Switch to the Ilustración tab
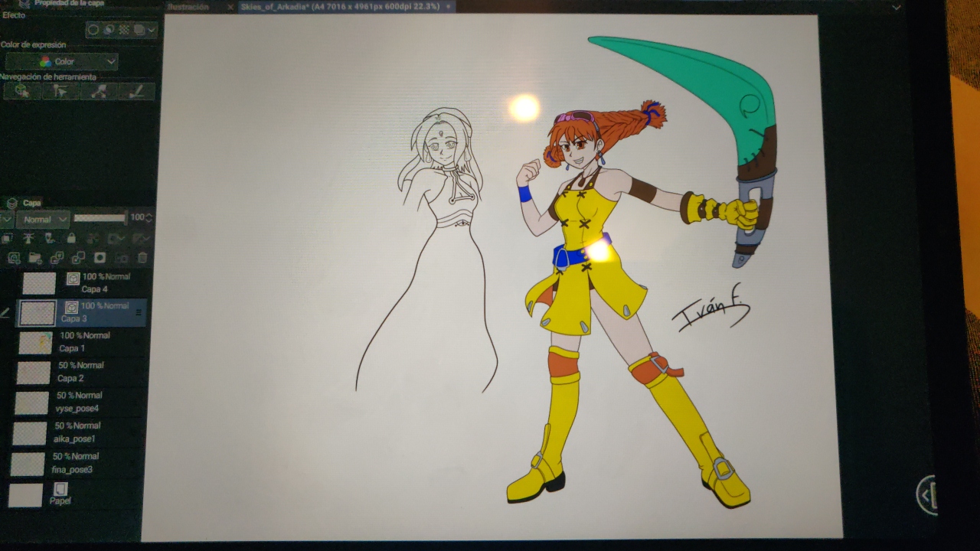Screen dimensions: 980x551 pyautogui.click(x=188, y=6)
